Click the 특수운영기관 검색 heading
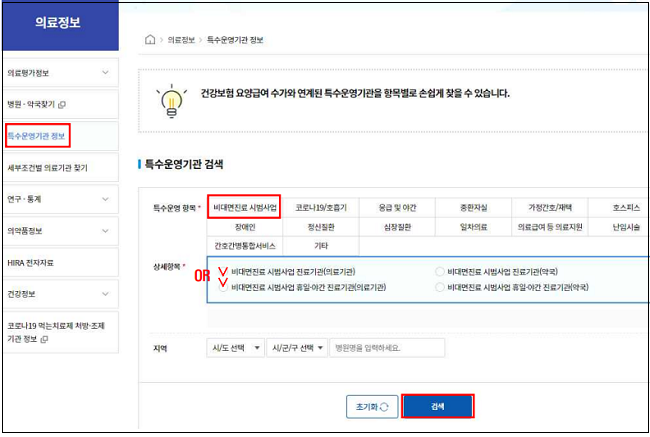This screenshot has height=437, width=650. tap(184, 164)
